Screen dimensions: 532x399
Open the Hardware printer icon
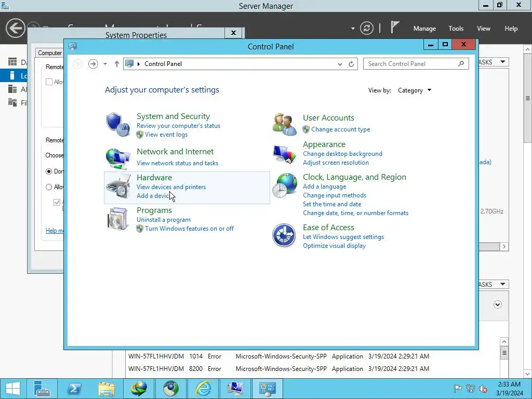pyautogui.click(x=118, y=187)
